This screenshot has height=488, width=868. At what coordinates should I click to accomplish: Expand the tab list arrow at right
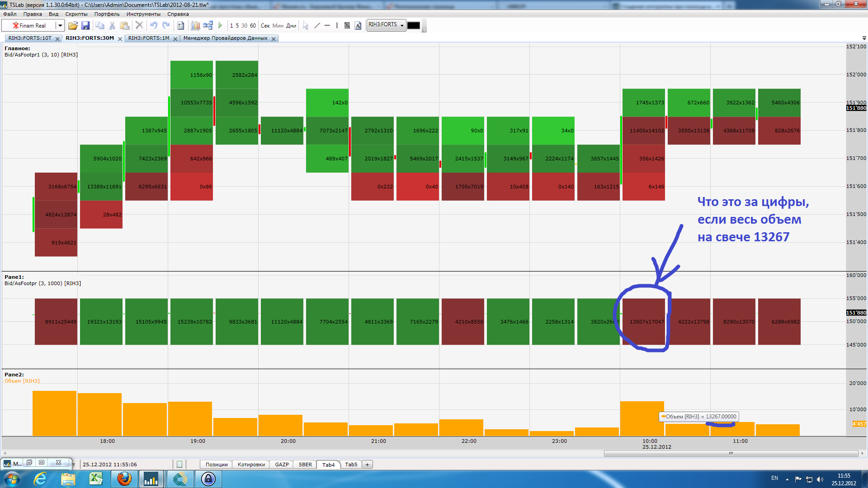[x=864, y=38]
